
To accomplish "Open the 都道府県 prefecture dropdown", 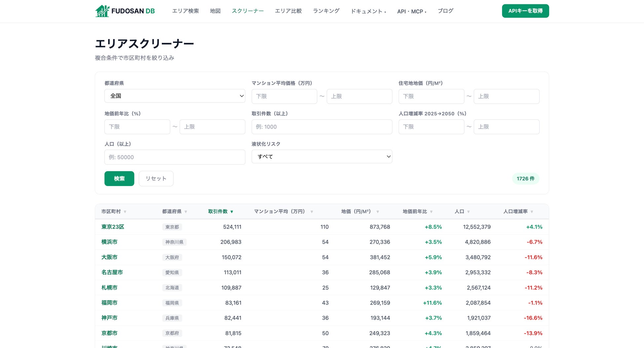I will click(x=175, y=96).
